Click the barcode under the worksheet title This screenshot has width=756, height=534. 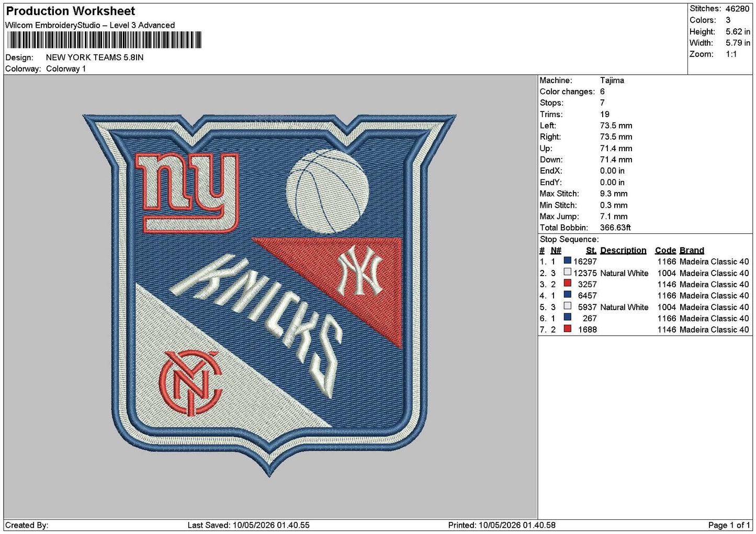[x=104, y=40]
